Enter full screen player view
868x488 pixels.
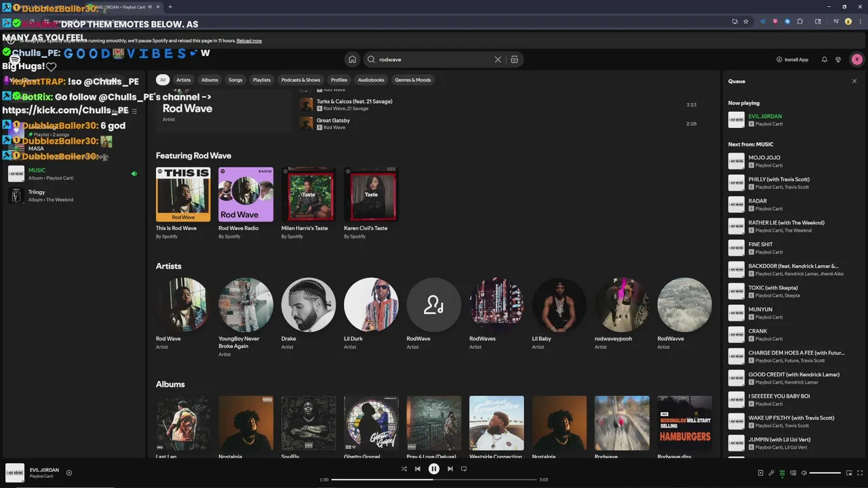pos(859,473)
